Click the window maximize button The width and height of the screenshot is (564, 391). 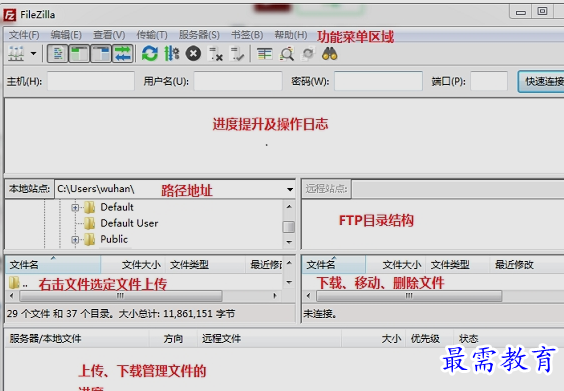pos(542,12)
